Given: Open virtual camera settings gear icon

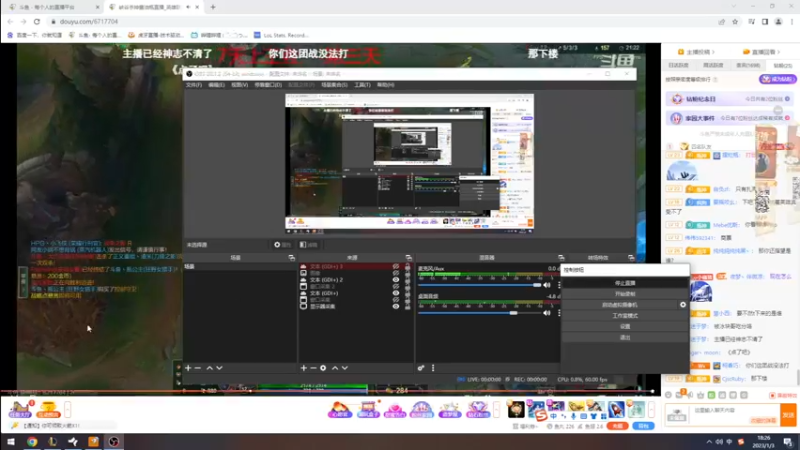Looking at the screenshot, I should point(683,305).
